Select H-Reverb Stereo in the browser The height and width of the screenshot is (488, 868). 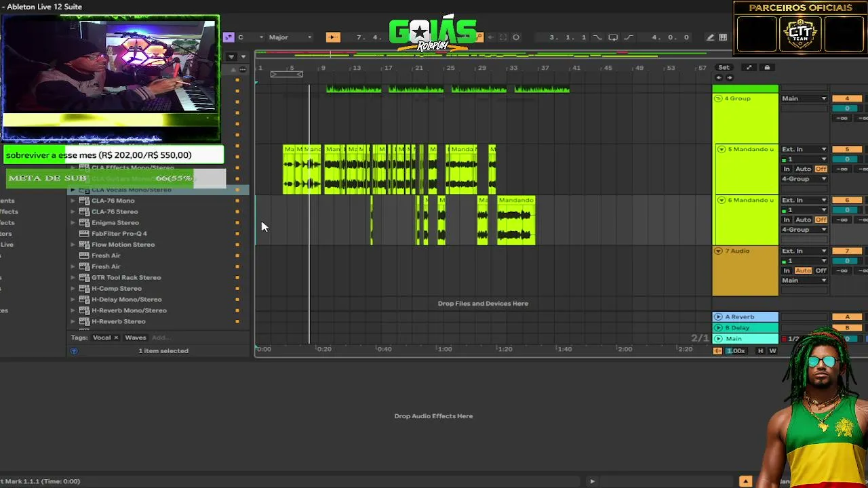point(119,321)
